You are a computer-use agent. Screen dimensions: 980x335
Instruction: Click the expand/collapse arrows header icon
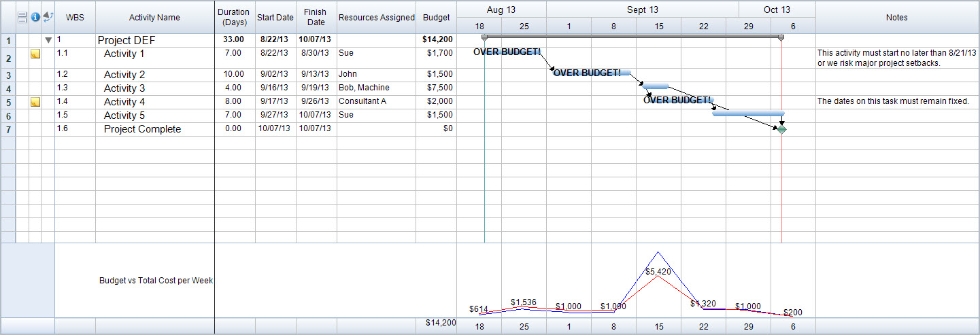tap(48, 17)
